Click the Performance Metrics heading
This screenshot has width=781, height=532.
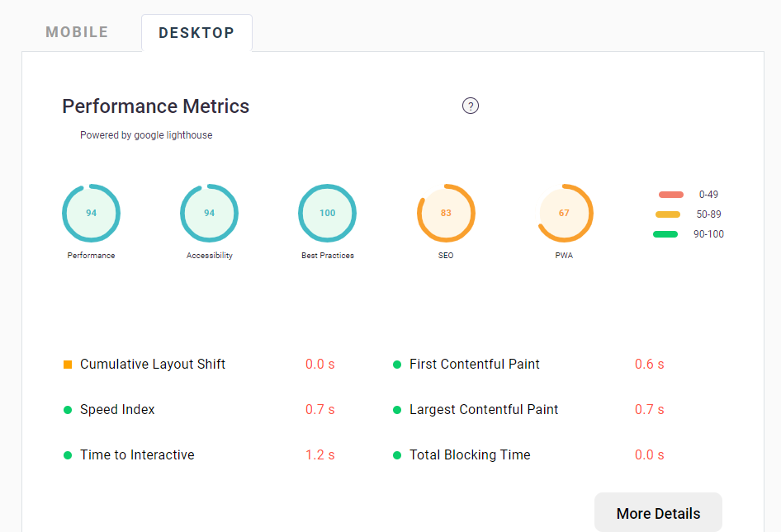coord(156,106)
